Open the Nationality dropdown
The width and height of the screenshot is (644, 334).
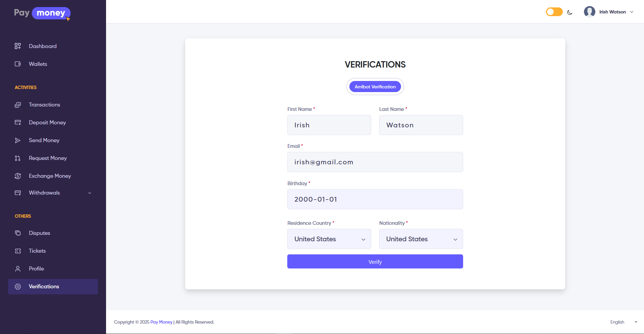[421, 239]
